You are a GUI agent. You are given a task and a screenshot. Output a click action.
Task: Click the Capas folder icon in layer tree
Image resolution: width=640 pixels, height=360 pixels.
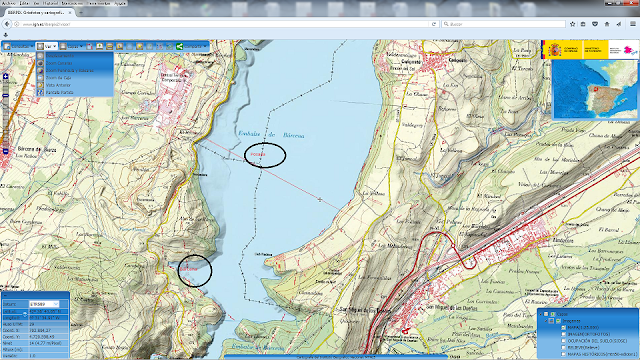tap(553, 314)
